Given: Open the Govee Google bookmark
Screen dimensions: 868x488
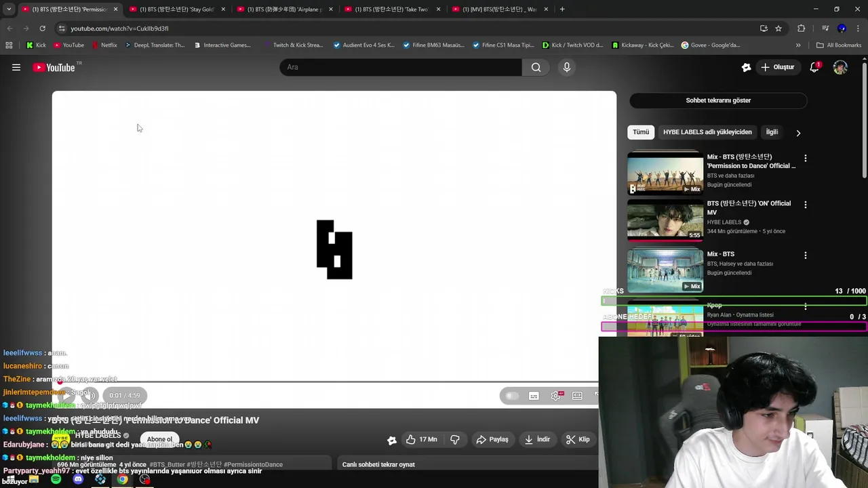Looking at the screenshot, I should [710, 45].
